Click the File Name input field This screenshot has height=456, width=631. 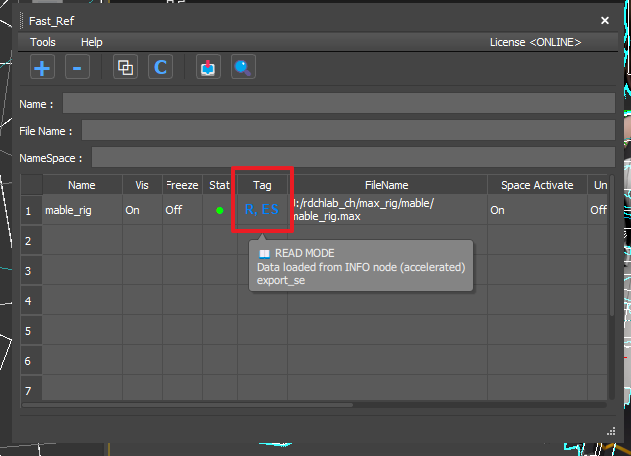(348, 131)
